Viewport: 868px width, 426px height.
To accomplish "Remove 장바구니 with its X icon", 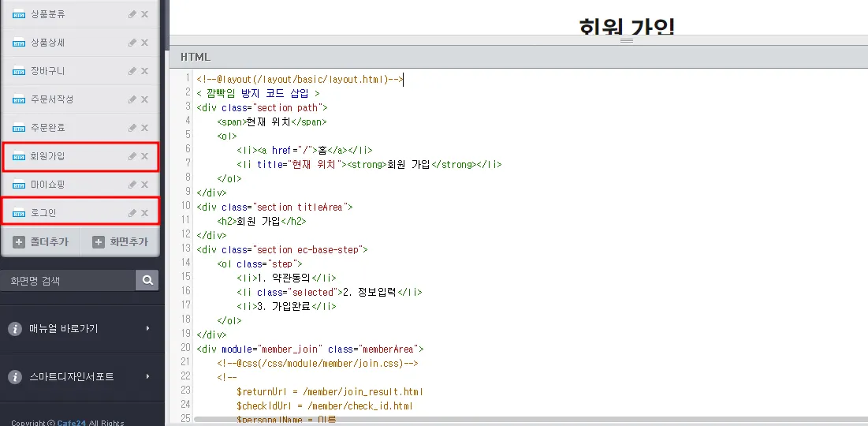I will coord(144,71).
